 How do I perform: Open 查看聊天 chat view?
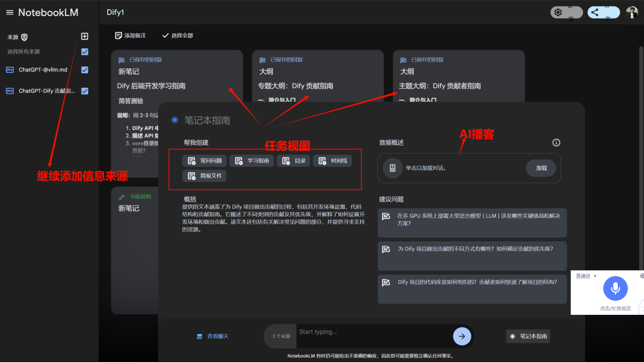pyautogui.click(x=213, y=336)
